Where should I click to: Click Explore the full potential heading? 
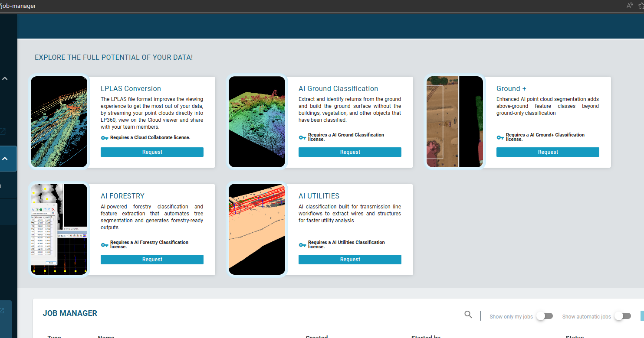click(x=114, y=57)
